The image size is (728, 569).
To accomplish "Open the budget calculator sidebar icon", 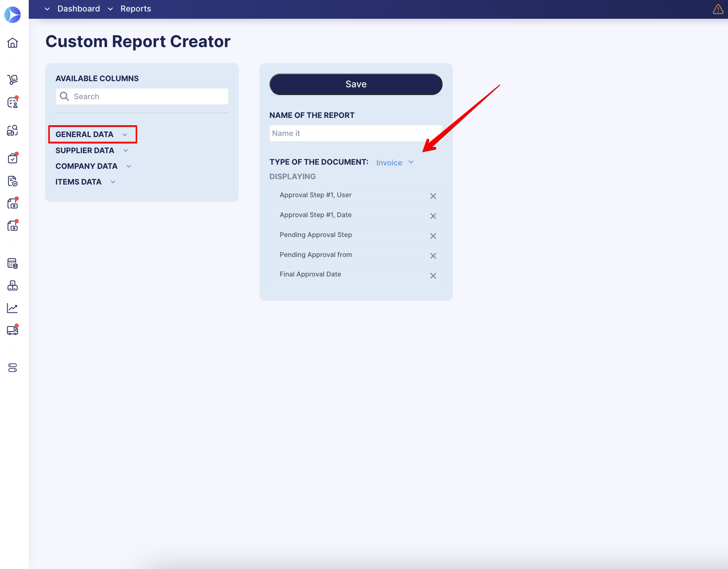I will tap(13, 263).
